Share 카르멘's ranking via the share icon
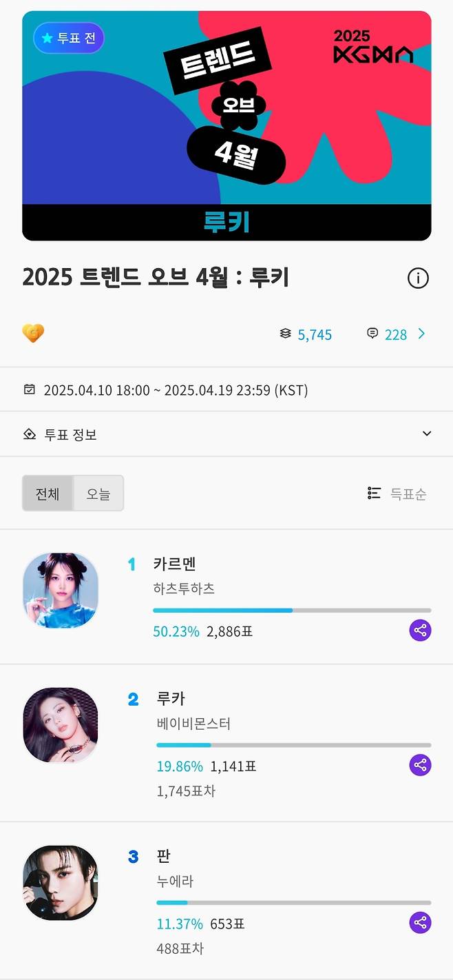This screenshot has height=980, width=453. [420, 630]
